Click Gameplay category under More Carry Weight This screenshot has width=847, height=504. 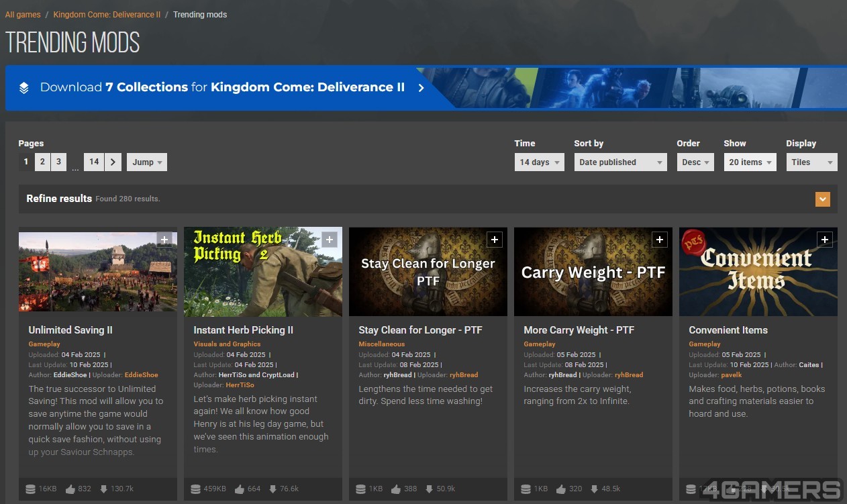pyautogui.click(x=540, y=344)
